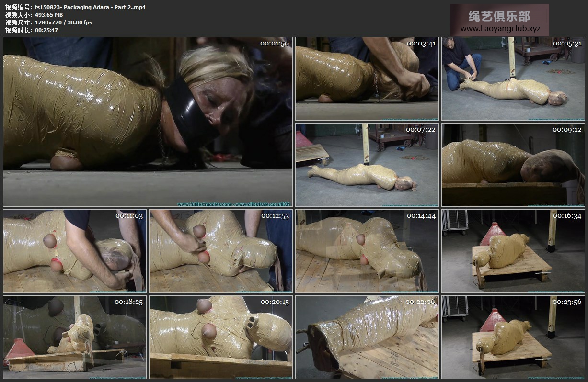Open the thumbnail timestamped 00:03:41

pyautogui.click(x=367, y=79)
